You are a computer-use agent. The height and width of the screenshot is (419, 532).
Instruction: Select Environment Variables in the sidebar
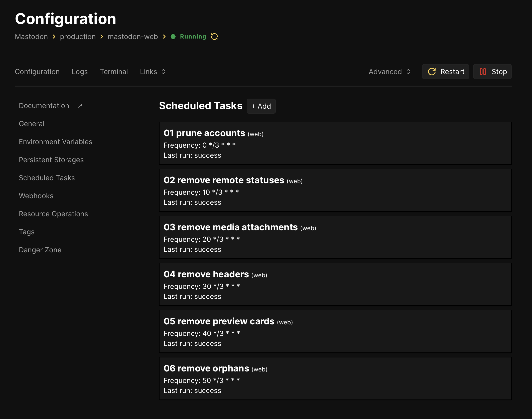(x=55, y=141)
